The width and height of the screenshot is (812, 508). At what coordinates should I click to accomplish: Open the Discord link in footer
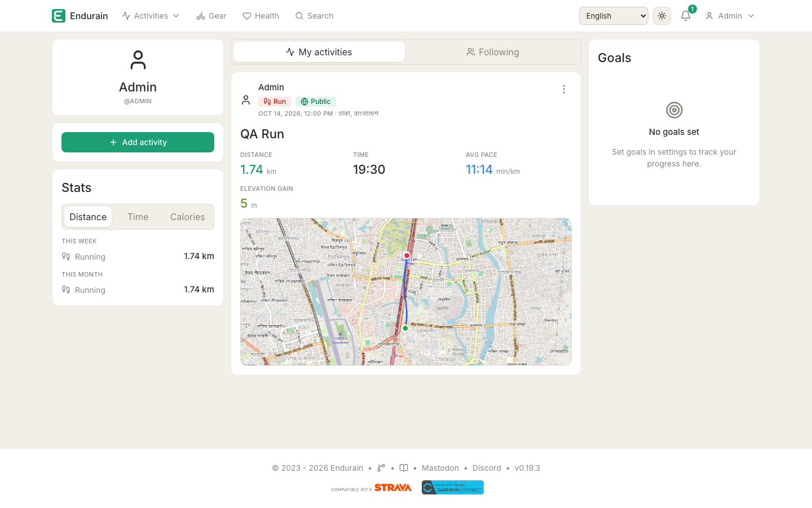[x=487, y=468]
